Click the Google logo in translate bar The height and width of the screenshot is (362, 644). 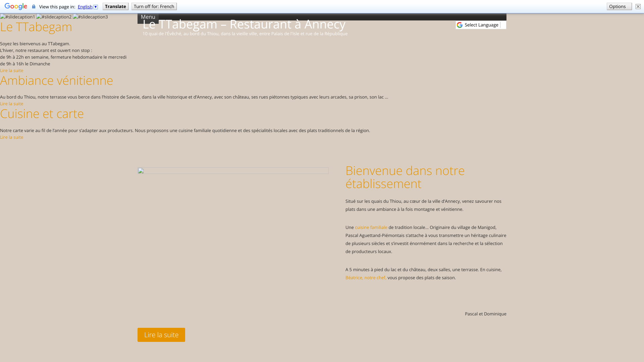tap(16, 7)
